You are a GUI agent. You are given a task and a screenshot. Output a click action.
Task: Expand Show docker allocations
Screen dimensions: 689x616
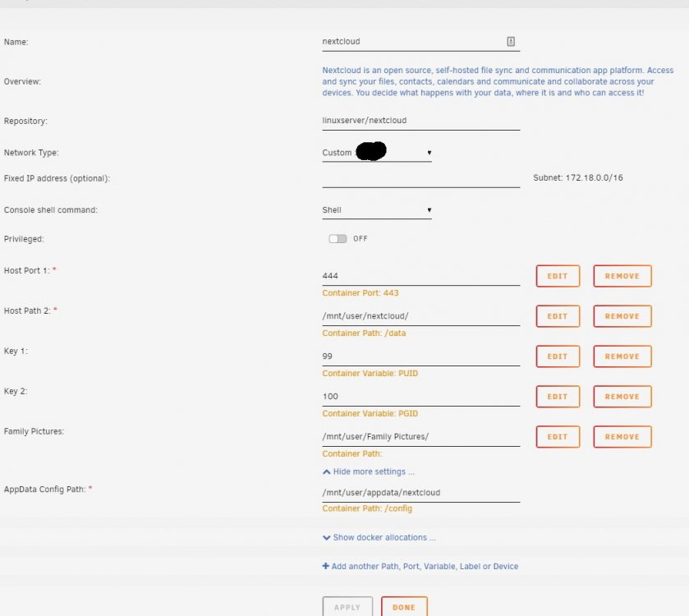(379, 538)
